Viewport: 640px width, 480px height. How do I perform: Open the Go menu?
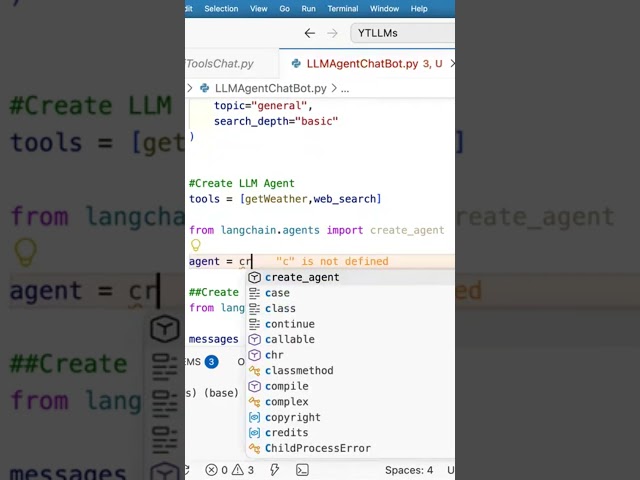tap(284, 9)
